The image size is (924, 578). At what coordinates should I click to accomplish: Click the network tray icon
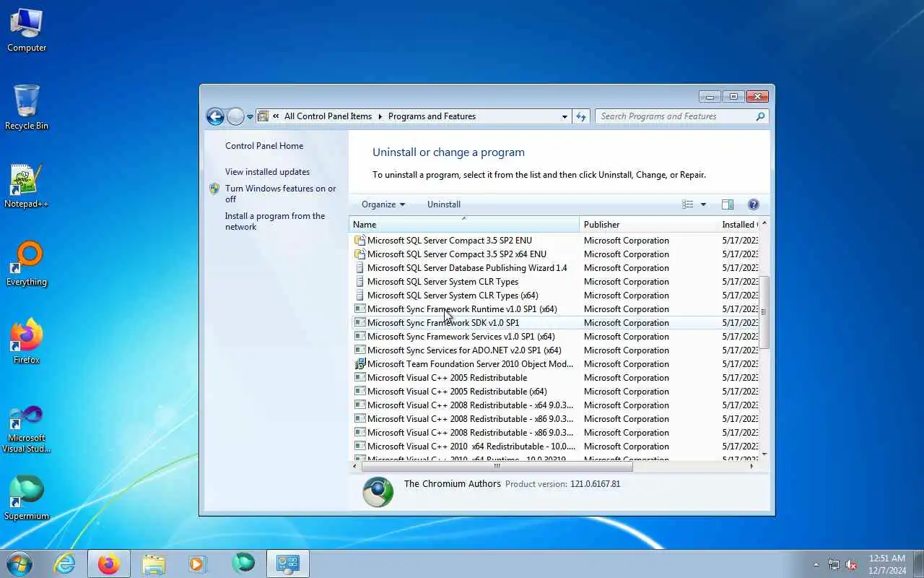834,564
